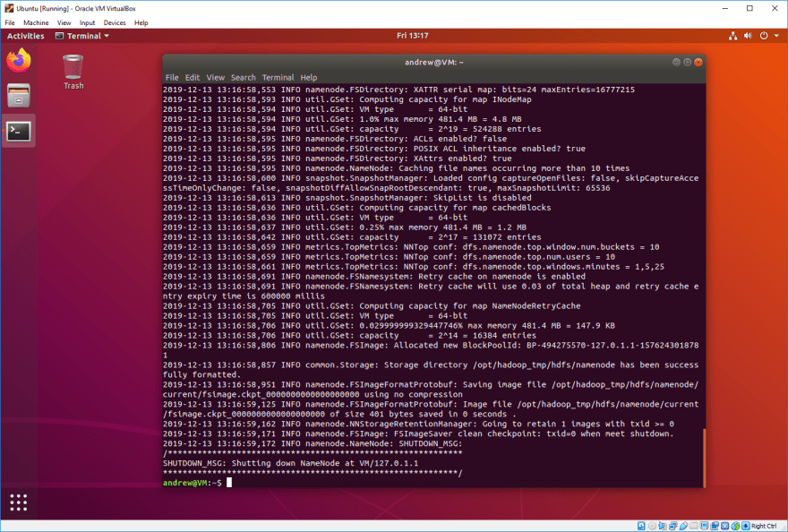Click the VirtualBox recording status icon
The height and width of the screenshot is (532, 788).
[715, 526]
